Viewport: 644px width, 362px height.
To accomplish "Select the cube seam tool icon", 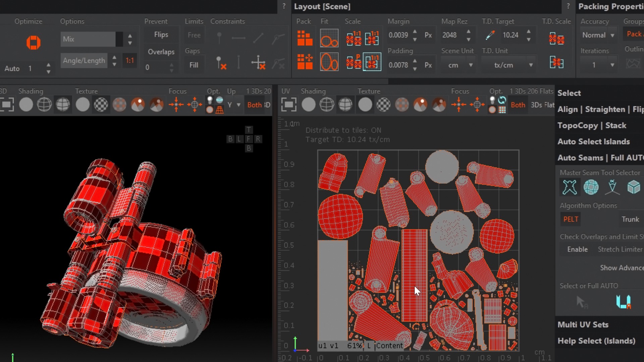I will [634, 187].
